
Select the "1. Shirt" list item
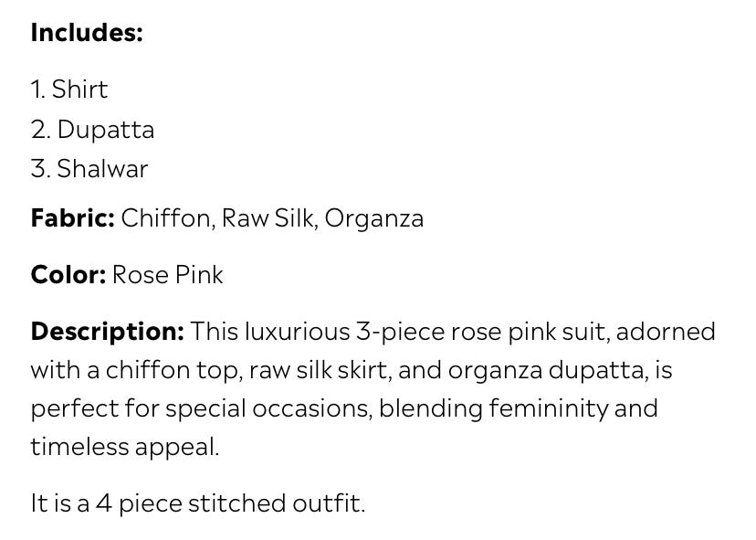coord(69,90)
